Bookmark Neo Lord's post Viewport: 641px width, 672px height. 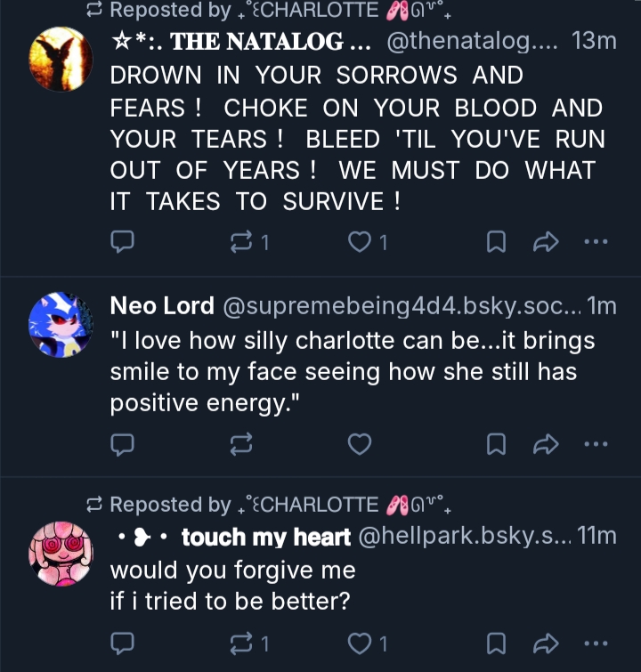click(x=496, y=443)
